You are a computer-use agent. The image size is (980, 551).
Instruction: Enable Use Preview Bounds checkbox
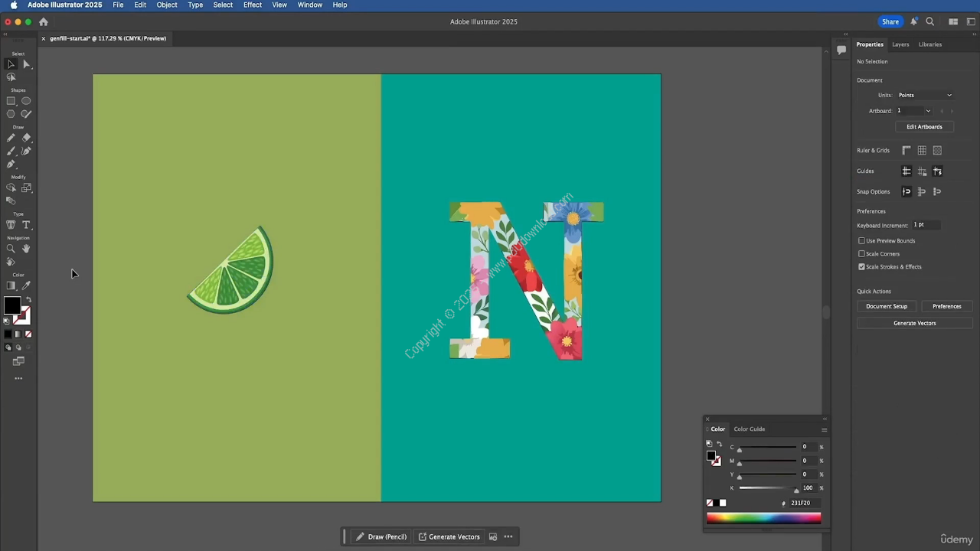(861, 241)
